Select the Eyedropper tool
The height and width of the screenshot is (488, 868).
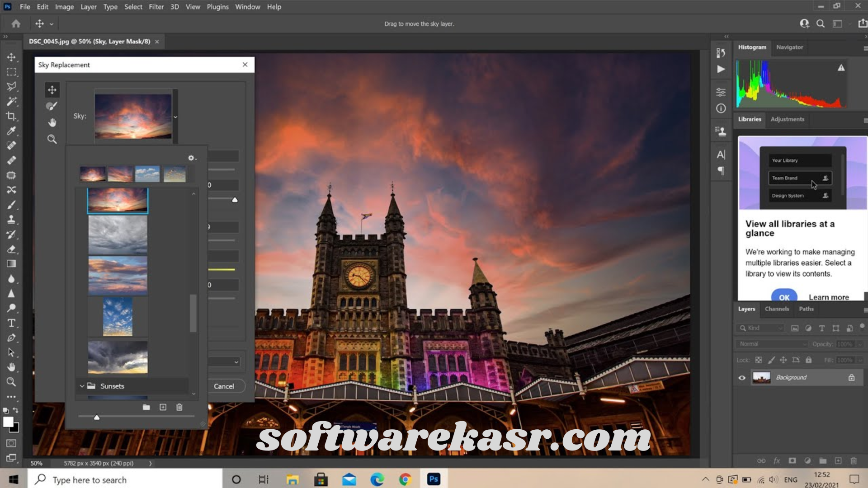(11, 131)
